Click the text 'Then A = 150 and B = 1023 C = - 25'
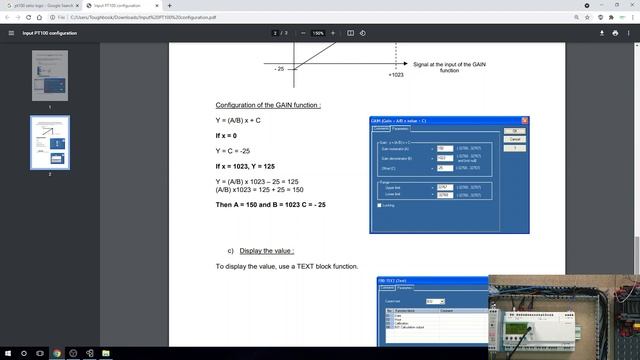Screen dimensions: 640x360 click(271, 204)
